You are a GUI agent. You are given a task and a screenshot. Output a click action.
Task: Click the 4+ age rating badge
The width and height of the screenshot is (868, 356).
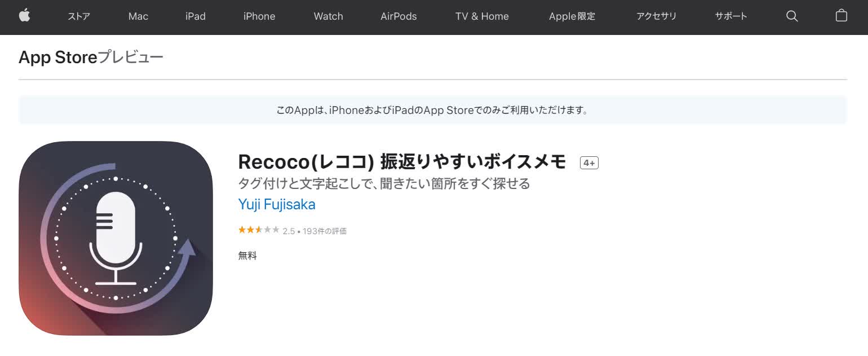[589, 163]
